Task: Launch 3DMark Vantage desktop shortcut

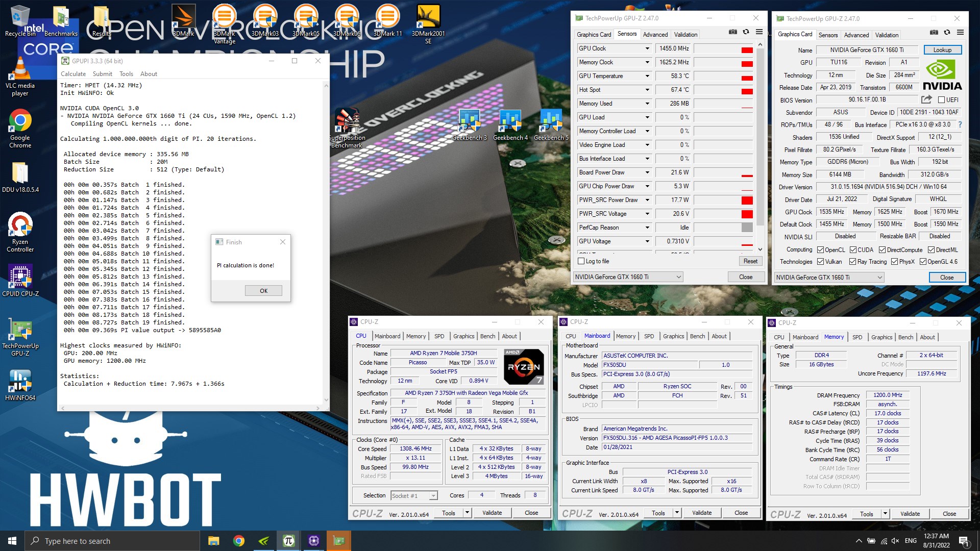Action: pyautogui.click(x=224, y=24)
